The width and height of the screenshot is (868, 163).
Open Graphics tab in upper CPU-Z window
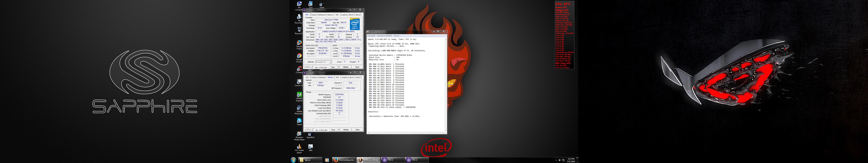coord(344,15)
